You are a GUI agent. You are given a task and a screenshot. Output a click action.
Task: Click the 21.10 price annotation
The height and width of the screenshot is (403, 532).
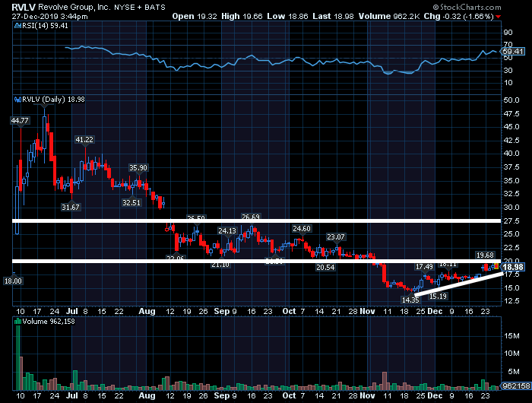pyautogui.click(x=220, y=265)
